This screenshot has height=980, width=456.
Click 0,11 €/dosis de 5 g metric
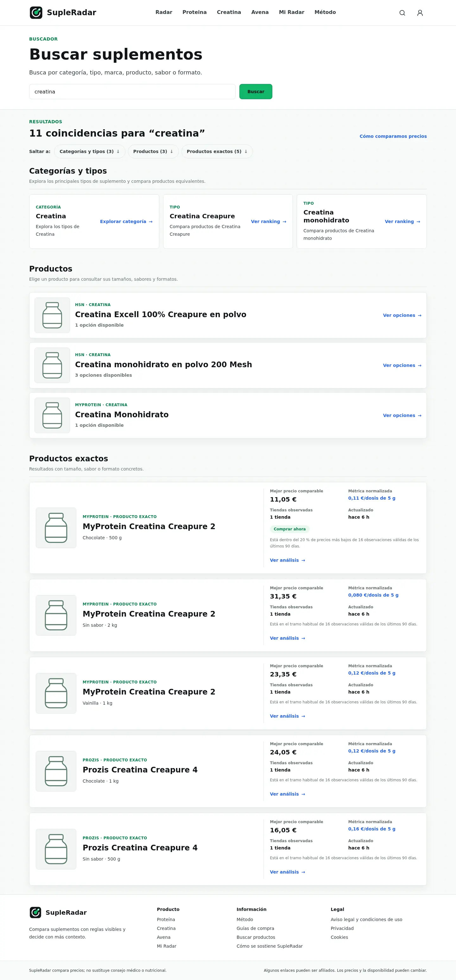(371, 498)
